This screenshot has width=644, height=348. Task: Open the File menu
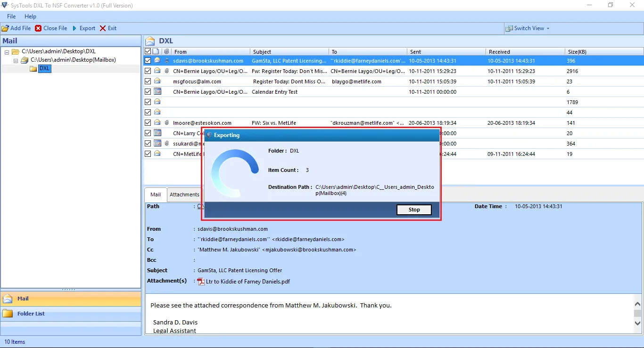(x=11, y=16)
